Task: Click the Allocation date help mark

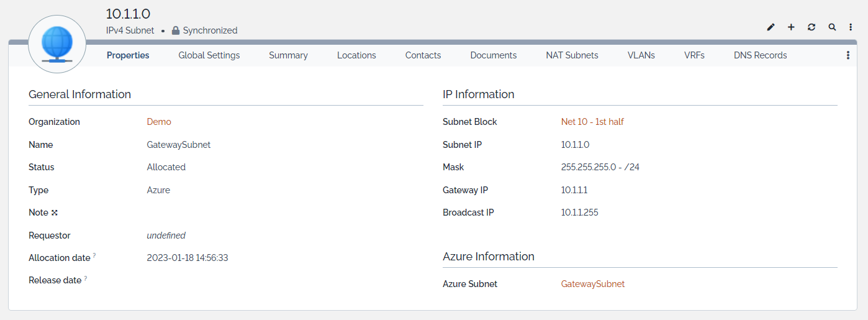Action: click(x=94, y=255)
